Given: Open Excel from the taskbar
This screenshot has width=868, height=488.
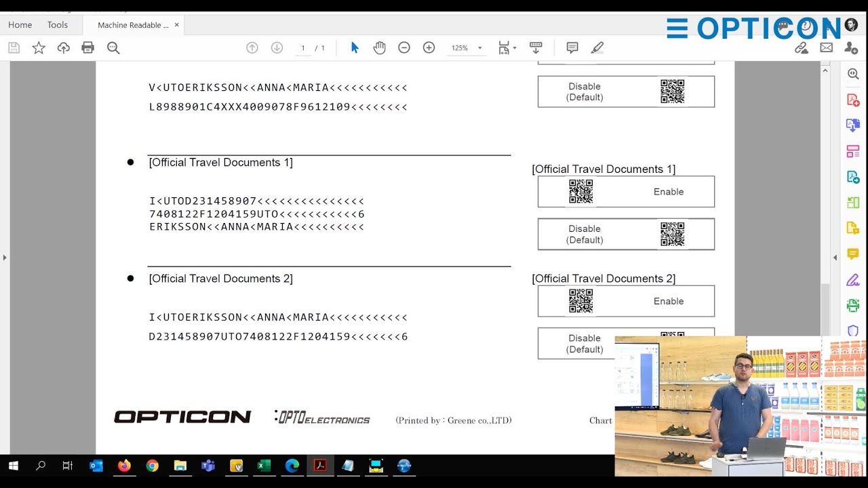Looking at the screenshot, I should point(264,466).
